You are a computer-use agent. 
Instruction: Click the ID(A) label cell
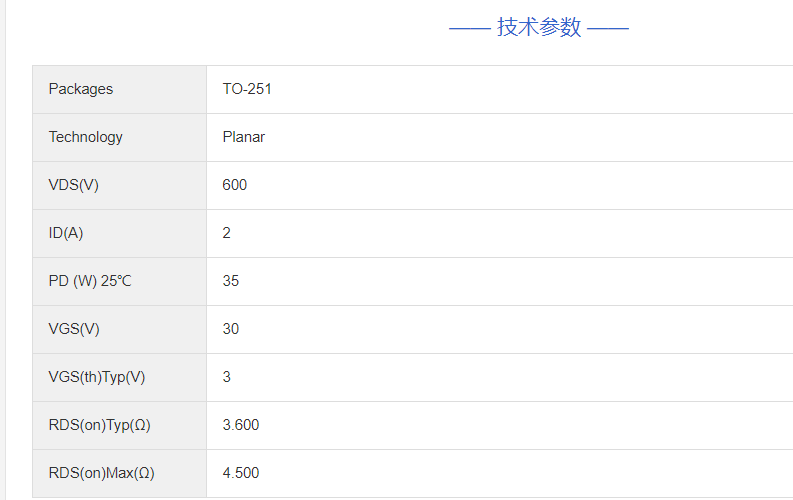pyautogui.click(x=66, y=233)
